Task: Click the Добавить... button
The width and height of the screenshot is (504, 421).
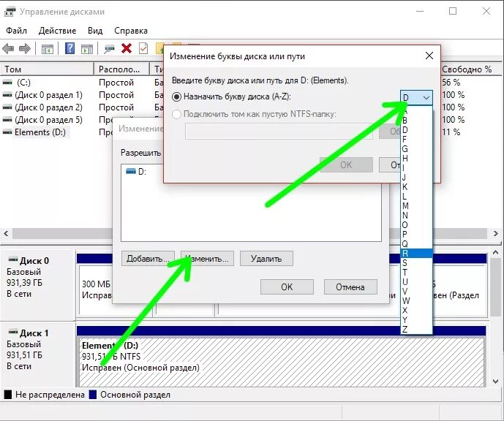Action: coord(148,259)
